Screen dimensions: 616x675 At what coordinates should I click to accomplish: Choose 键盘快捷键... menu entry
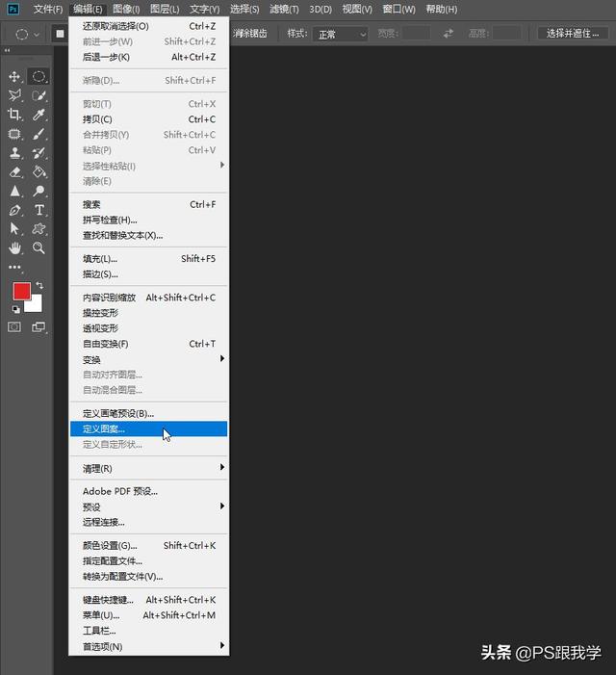pyautogui.click(x=149, y=600)
